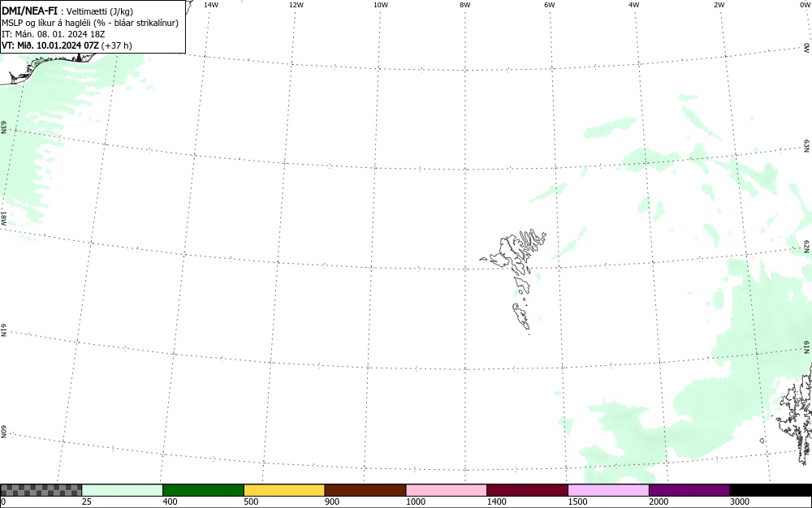Click the 18W label on left edge

(3, 217)
